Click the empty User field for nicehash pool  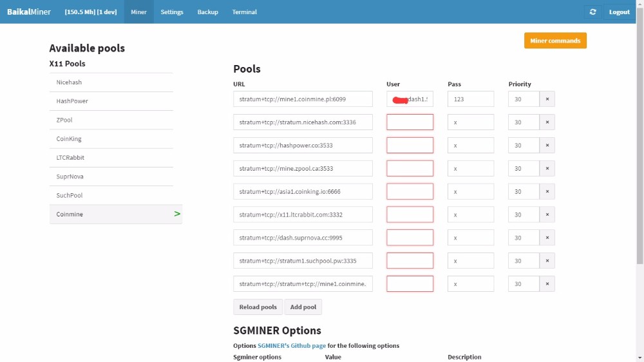[x=410, y=122]
